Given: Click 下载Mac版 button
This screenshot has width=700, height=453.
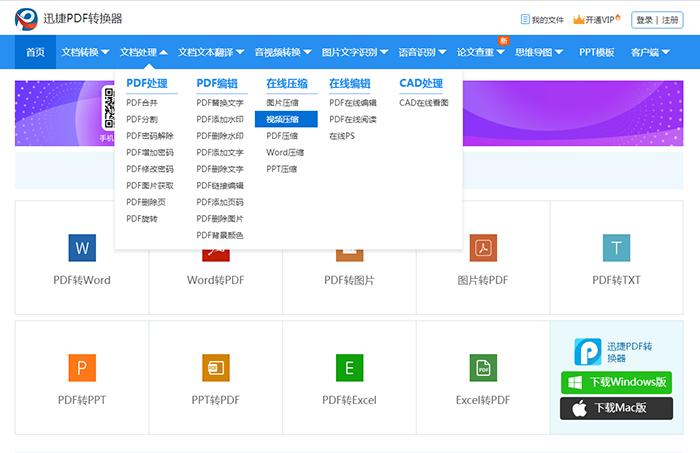Looking at the screenshot, I should pos(616,408).
